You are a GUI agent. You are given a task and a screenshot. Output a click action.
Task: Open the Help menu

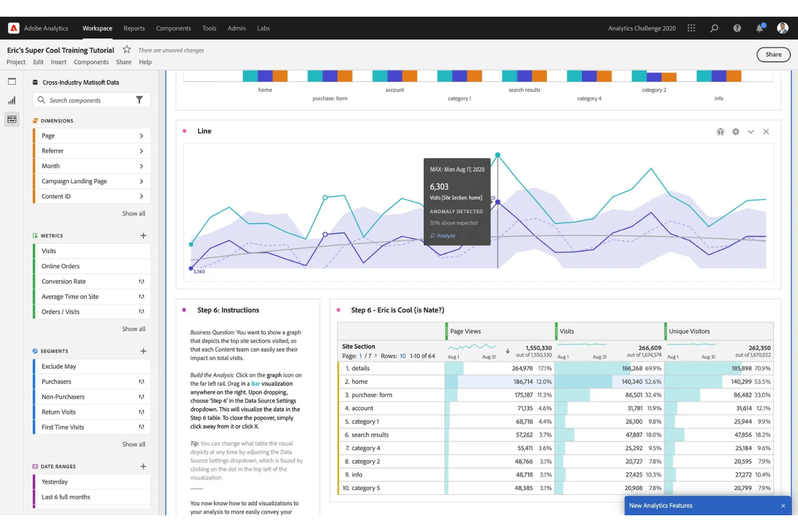[145, 62]
